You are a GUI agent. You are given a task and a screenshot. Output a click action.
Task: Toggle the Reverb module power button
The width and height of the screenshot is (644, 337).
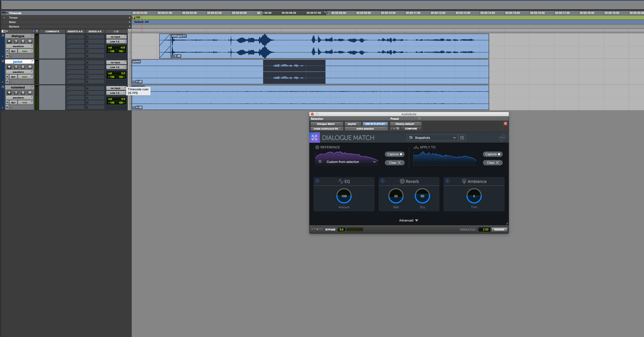coord(383,181)
